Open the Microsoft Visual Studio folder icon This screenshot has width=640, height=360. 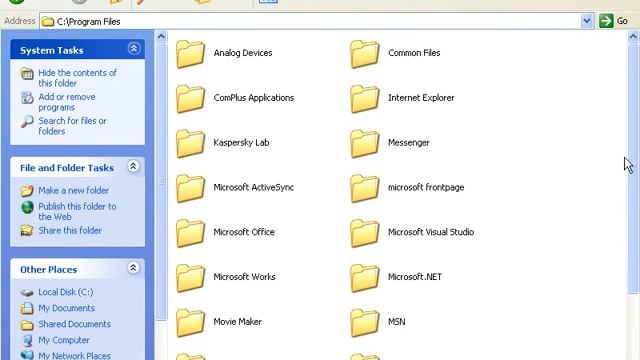364,233
